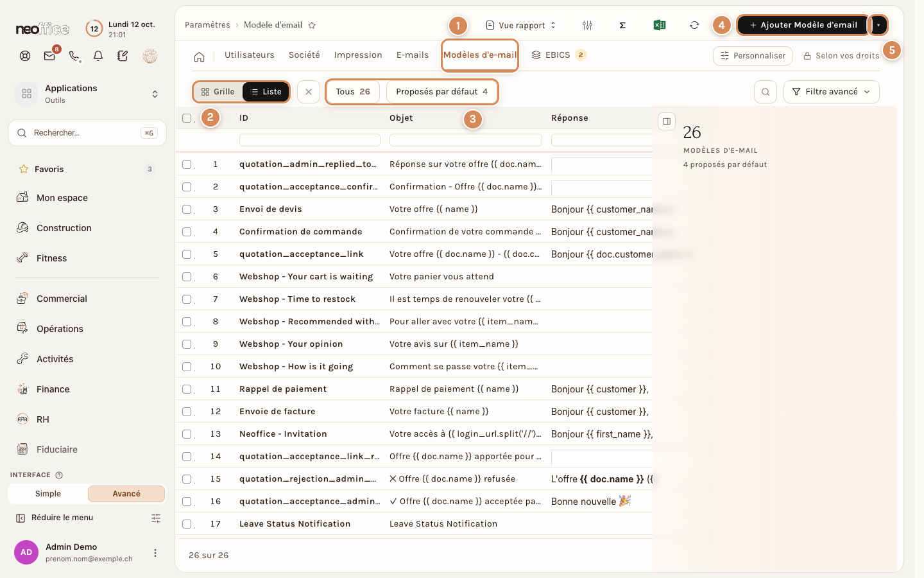Check the select-all header checkbox
This screenshot has height=578, width=924.
click(187, 118)
